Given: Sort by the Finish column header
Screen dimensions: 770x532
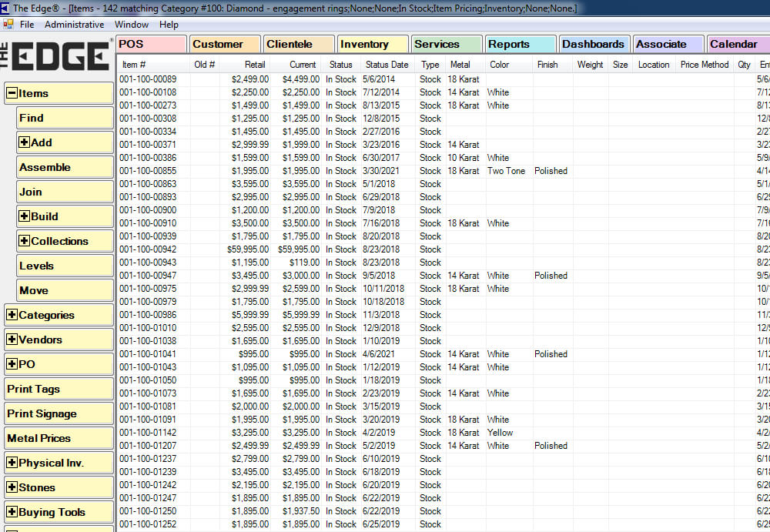Looking at the screenshot, I should tap(552, 65).
